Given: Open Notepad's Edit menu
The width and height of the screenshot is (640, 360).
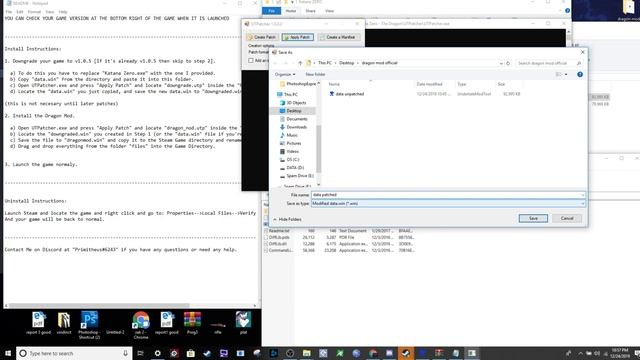Looking at the screenshot, I should tap(20, 12).
